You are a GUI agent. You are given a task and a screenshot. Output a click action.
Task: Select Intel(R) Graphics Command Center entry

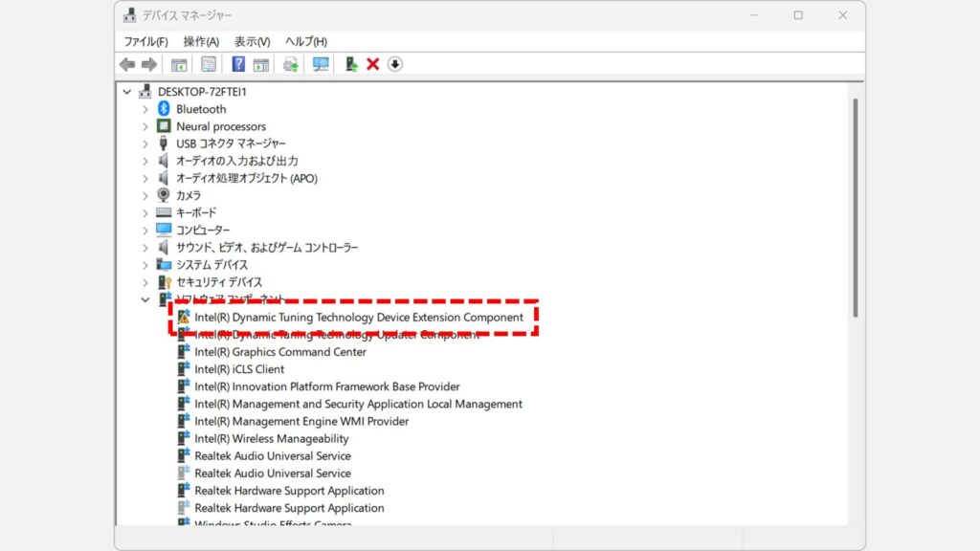click(x=279, y=352)
